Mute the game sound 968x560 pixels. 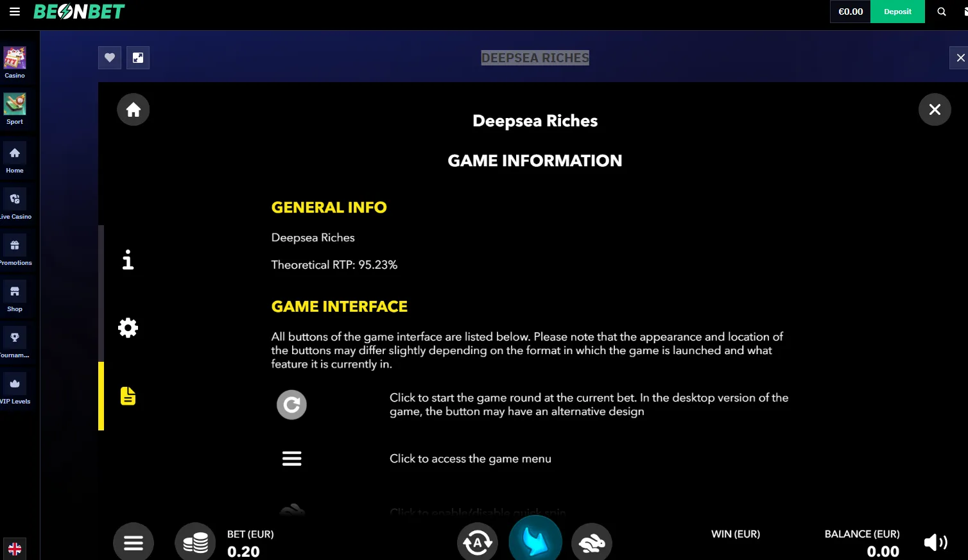coord(935,543)
